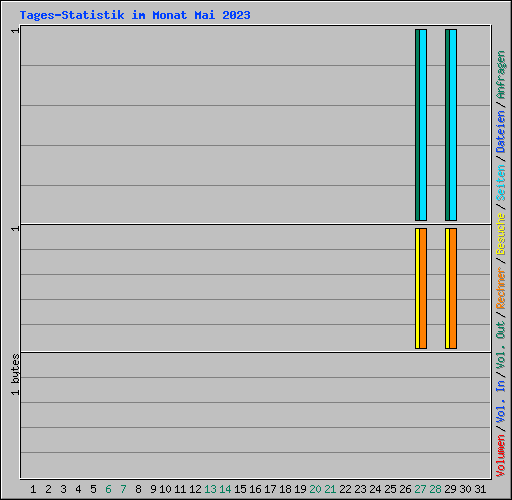Click the yellow Besuche bar for day 29

click(447, 289)
